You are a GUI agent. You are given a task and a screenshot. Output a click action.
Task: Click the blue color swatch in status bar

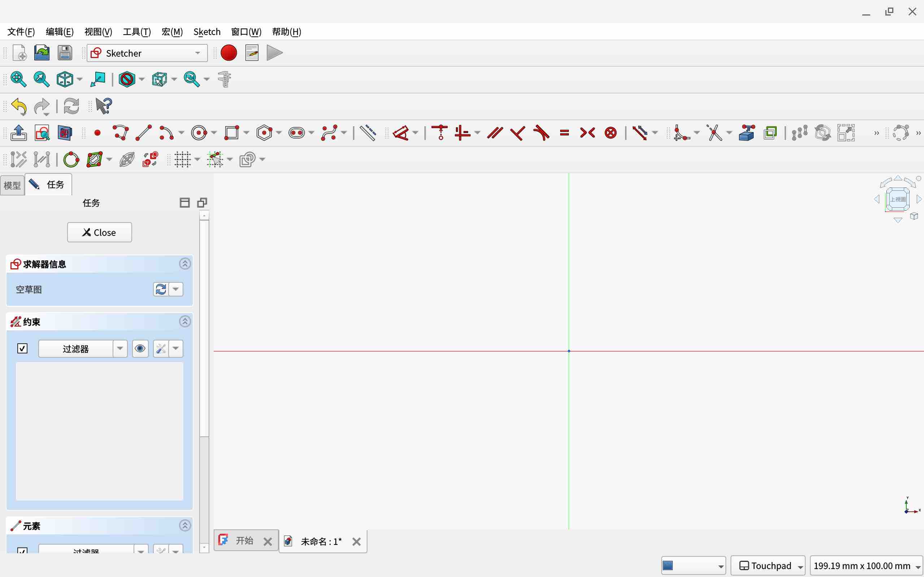coord(668,565)
